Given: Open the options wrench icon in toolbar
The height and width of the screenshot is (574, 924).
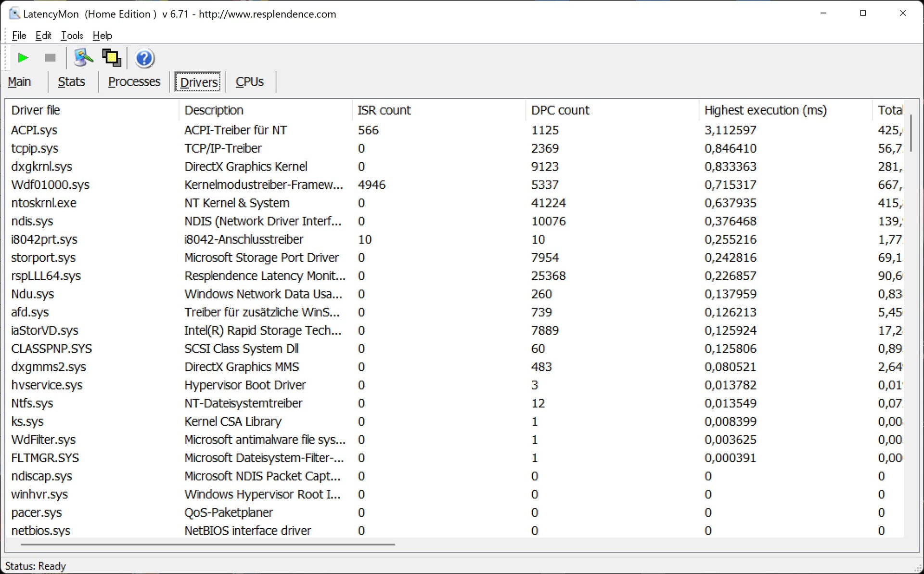Looking at the screenshot, I should (x=83, y=58).
